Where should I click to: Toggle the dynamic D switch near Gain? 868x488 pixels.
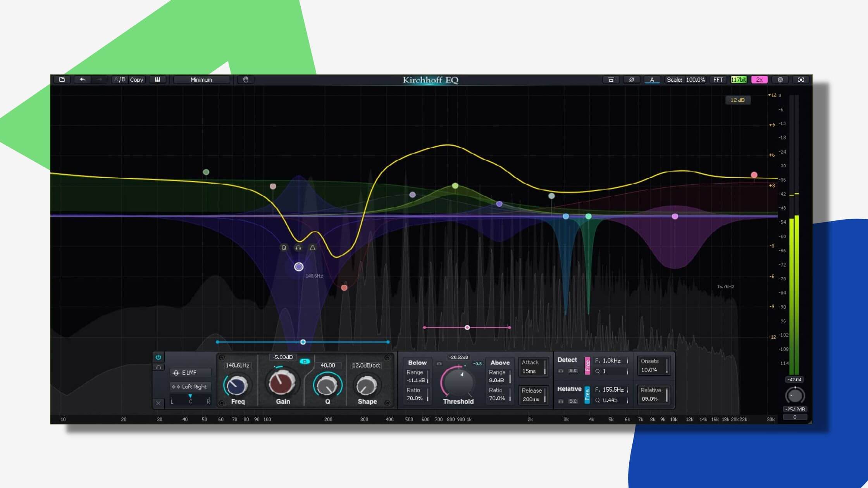coord(305,361)
